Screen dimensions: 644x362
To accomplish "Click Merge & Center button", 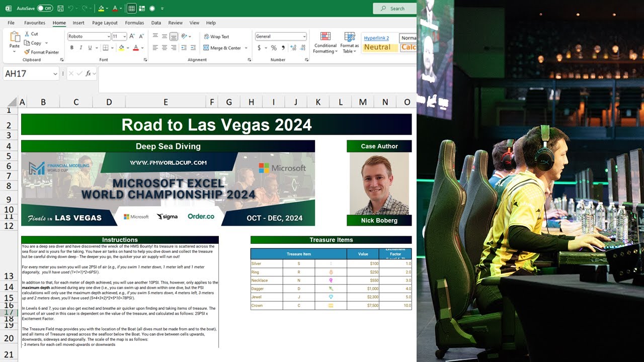I will (x=222, y=48).
